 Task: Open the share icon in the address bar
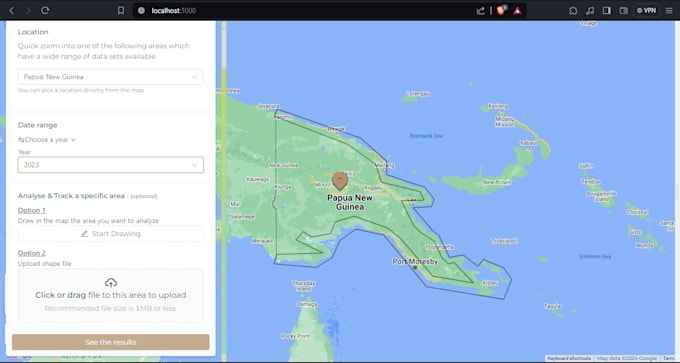(x=481, y=10)
